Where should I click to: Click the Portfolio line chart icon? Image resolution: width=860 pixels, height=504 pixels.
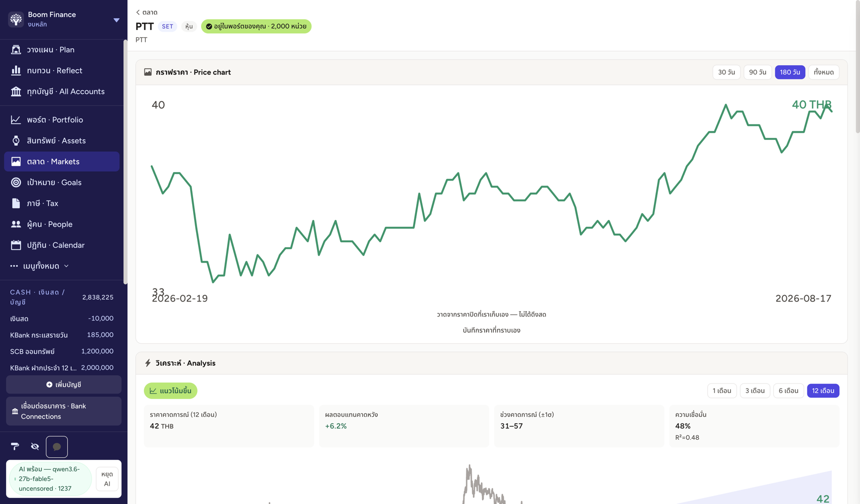(x=16, y=120)
